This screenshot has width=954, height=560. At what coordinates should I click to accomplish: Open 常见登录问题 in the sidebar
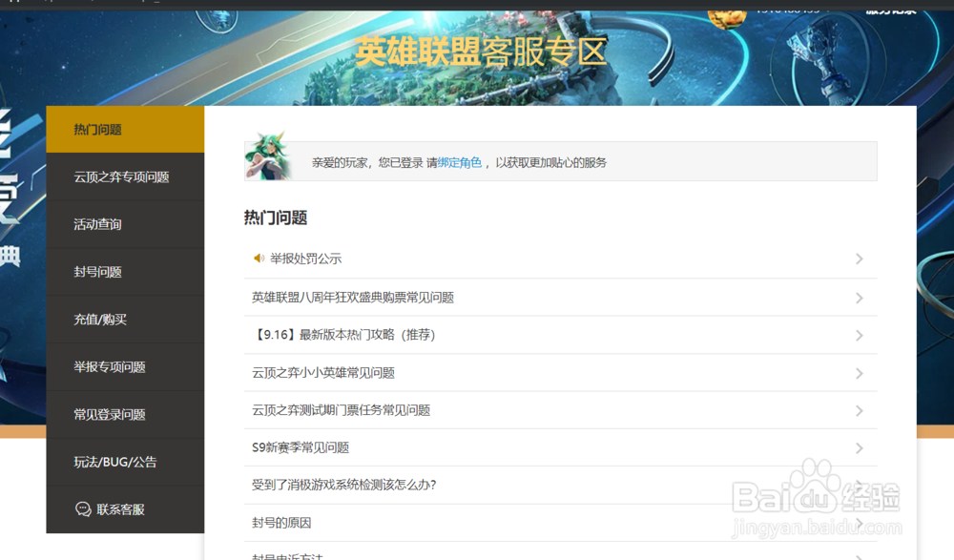125,415
